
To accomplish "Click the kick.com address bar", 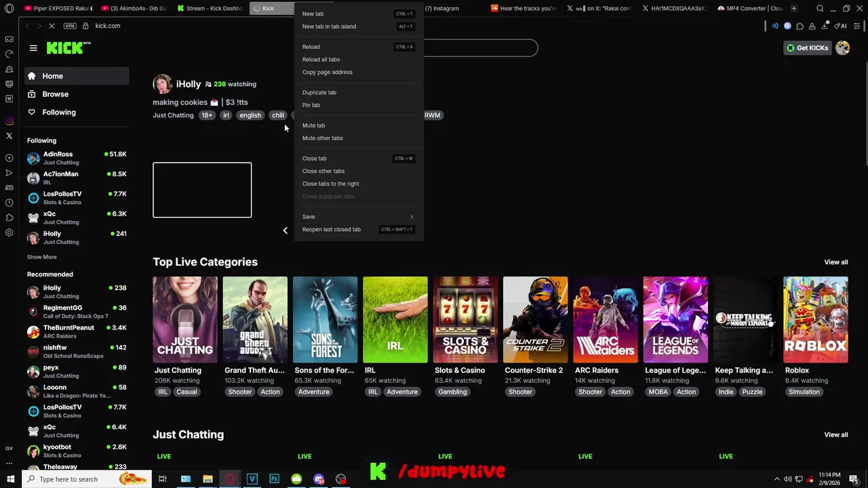I will [x=108, y=26].
